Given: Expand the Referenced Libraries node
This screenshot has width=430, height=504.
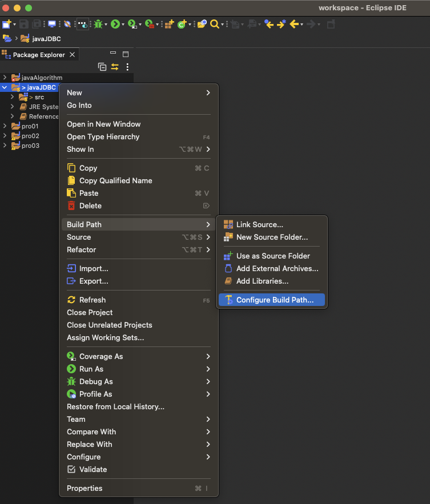Looking at the screenshot, I should click(x=12, y=116).
